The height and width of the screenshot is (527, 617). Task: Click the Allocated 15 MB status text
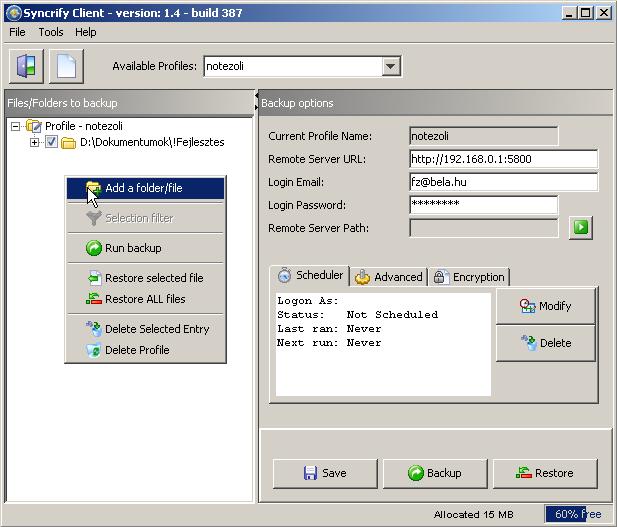(473, 514)
